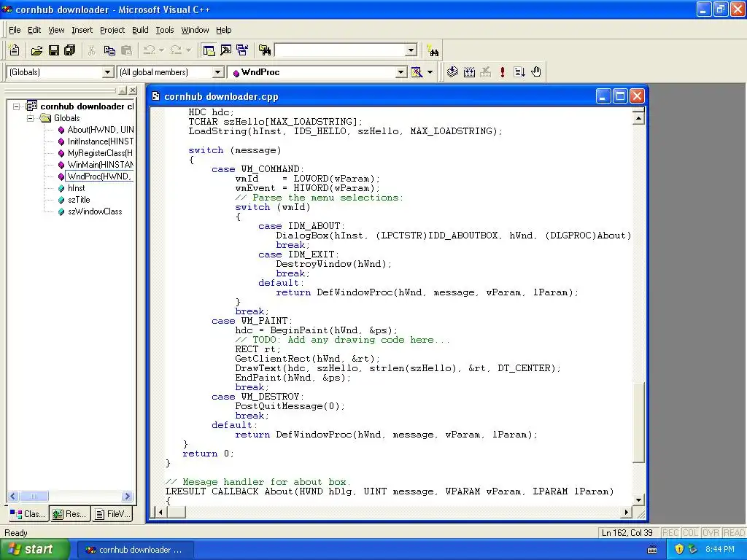Image resolution: width=747 pixels, height=560 pixels.
Task: Select MyRegisterClass in class tree
Action: 100,153
